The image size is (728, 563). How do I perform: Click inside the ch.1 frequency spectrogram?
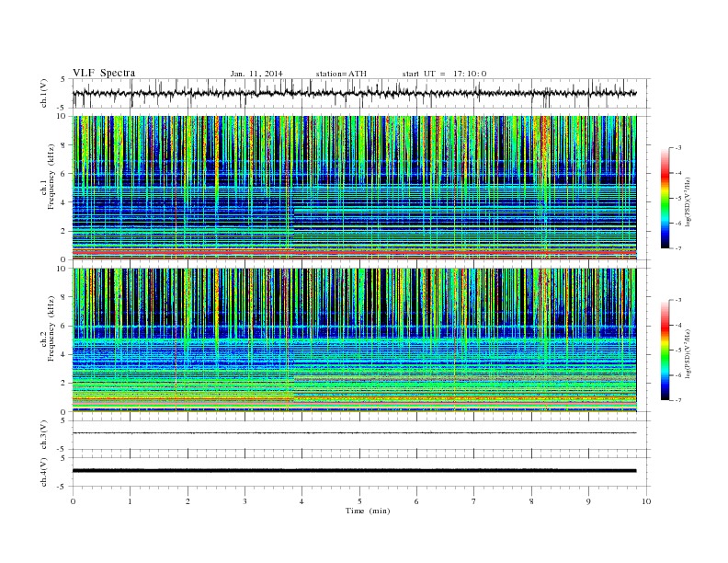354,188
